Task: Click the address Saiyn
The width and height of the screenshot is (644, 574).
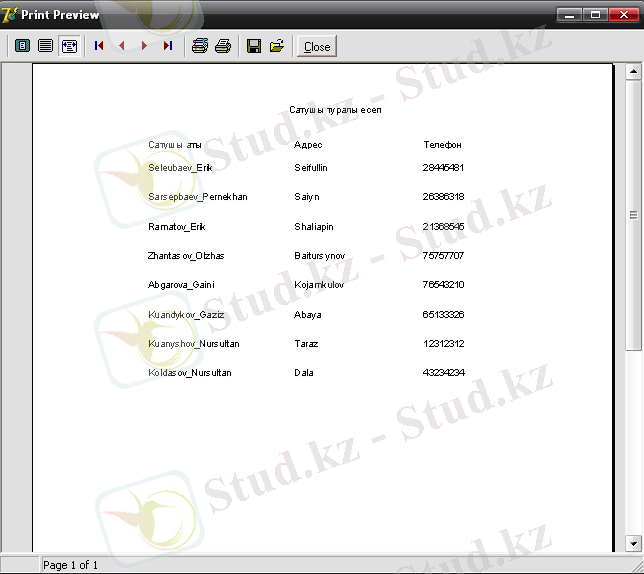Action: (x=307, y=197)
